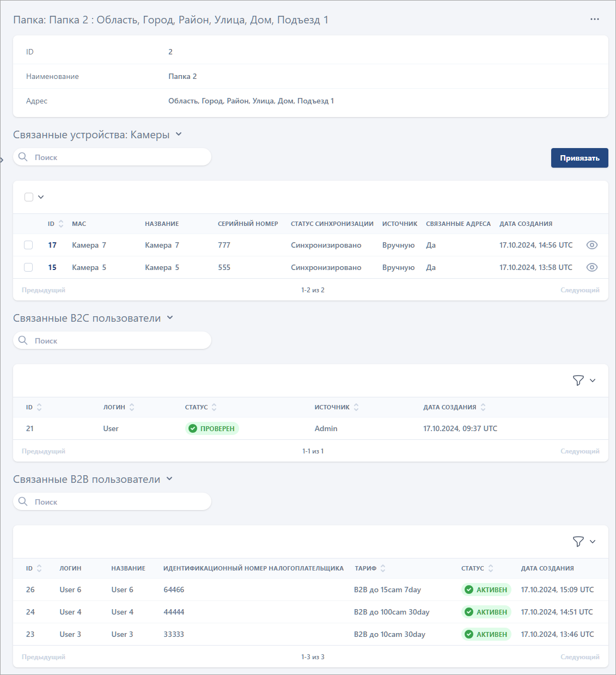Image resolution: width=616 pixels, height=675 pixels.
Task: Sort B2C users by Логин column
Action: pos(132,407)
